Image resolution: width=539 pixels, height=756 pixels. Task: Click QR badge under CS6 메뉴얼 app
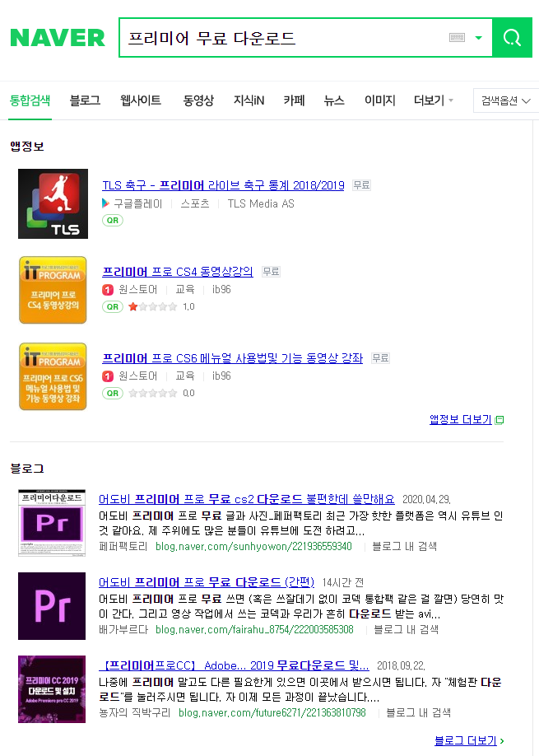coord(112,393)
